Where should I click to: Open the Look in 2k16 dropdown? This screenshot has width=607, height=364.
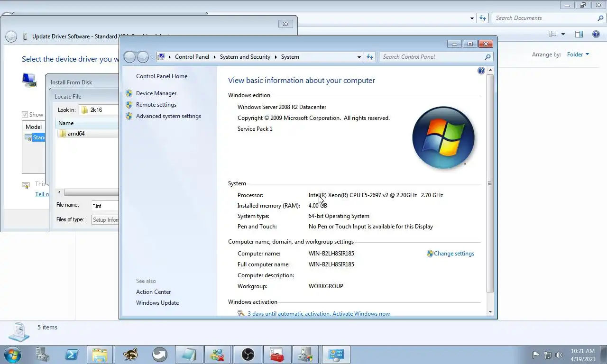coord(99,110)
